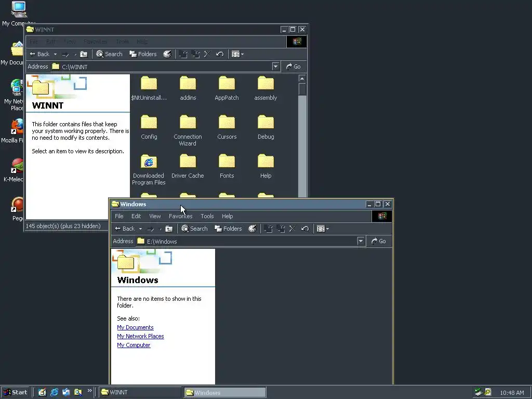
Task: Click History icon in Windows window toolbar
Action: pyautogui.click(x=252, y=229)
